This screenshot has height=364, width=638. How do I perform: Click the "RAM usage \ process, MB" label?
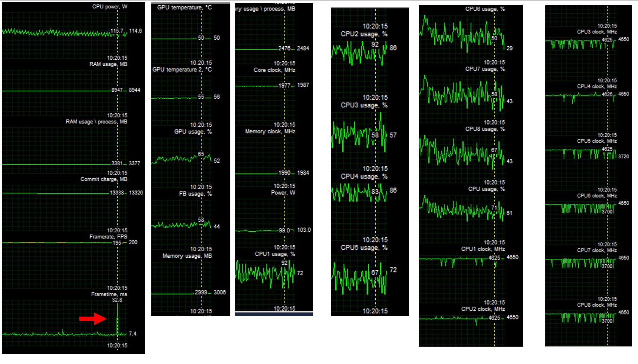tap(97, 122)
